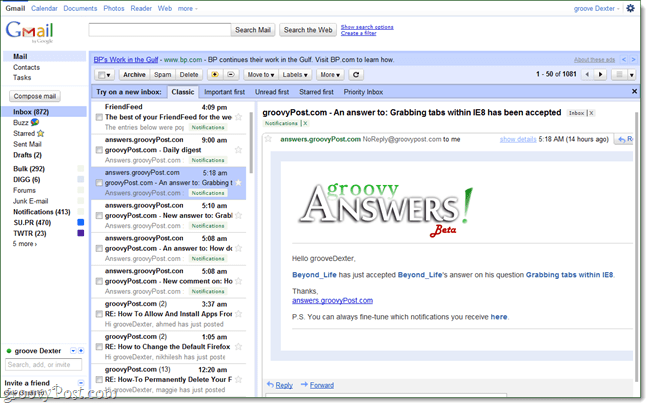Star the groovyPost.com Daily digest message

[x=238, y=150]
